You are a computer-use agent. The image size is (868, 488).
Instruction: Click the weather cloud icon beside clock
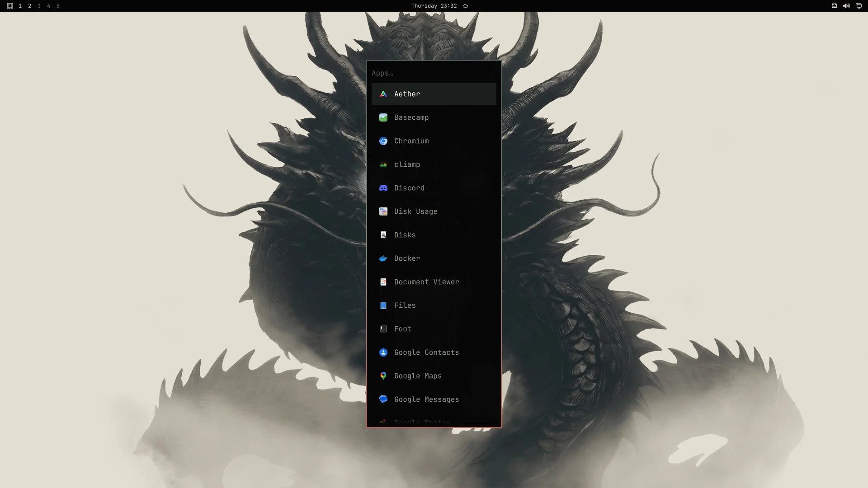(465, 6)
